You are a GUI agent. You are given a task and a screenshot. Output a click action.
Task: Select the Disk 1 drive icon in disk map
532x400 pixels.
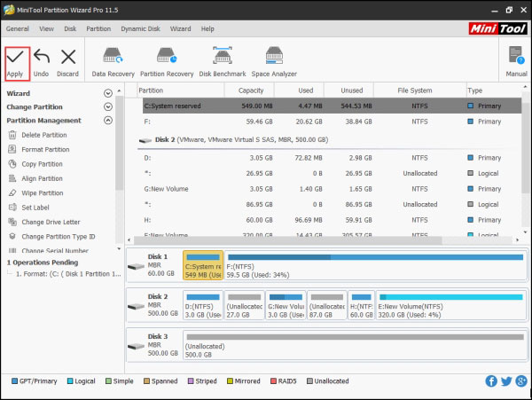pyautogui.click(x=136, y=267)
